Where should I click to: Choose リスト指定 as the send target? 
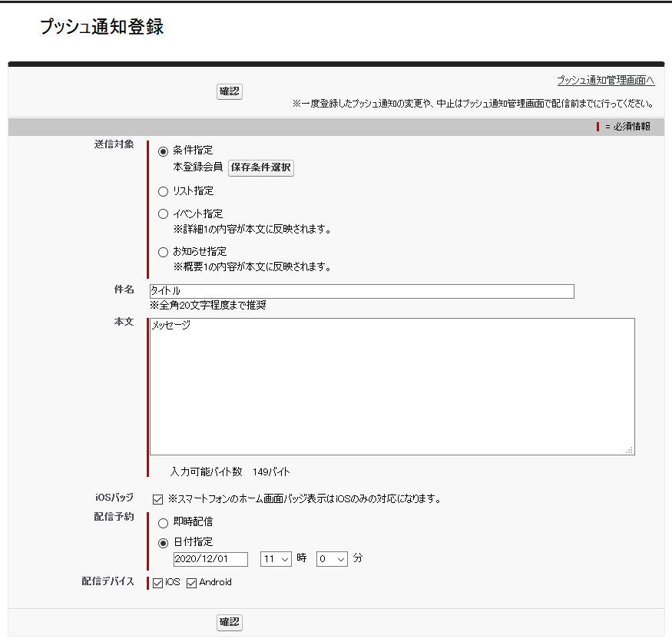163,191
